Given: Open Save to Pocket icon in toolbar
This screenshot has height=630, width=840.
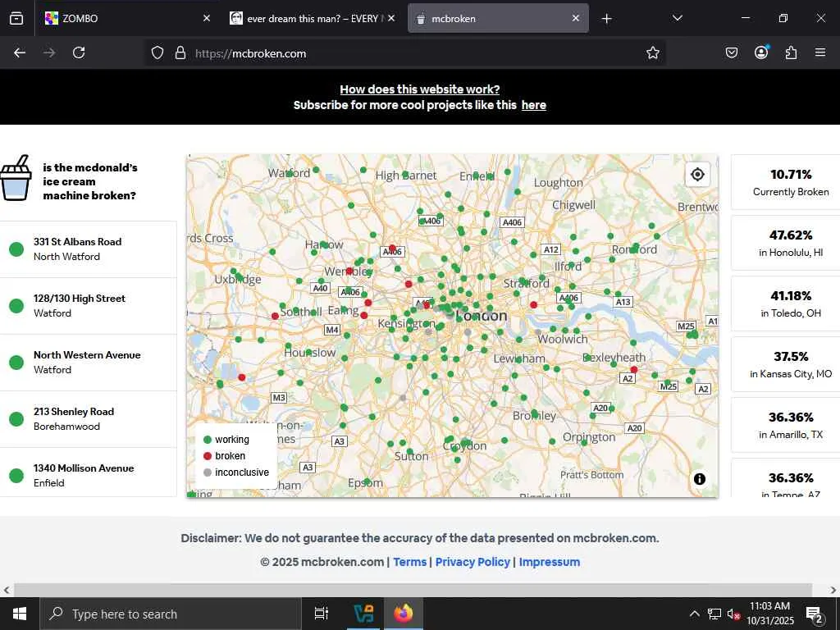Looking at the screenshot, I should pos(732,52).
